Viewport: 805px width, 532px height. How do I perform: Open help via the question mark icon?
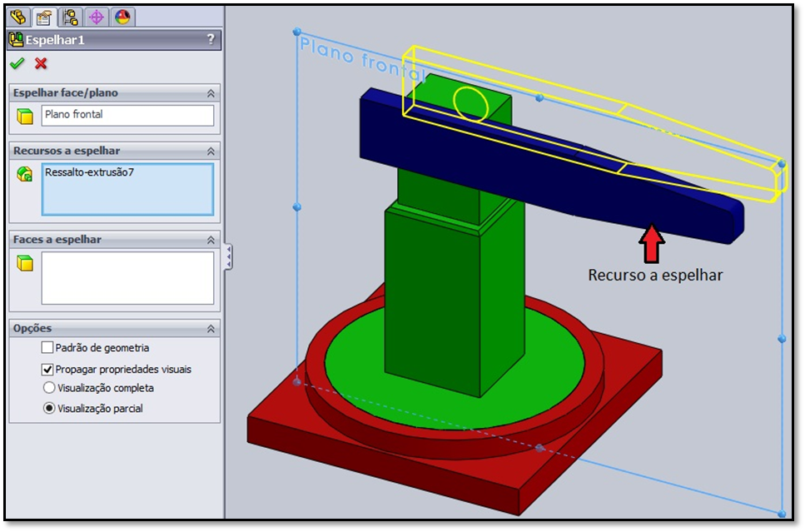[x=211, y=38]
